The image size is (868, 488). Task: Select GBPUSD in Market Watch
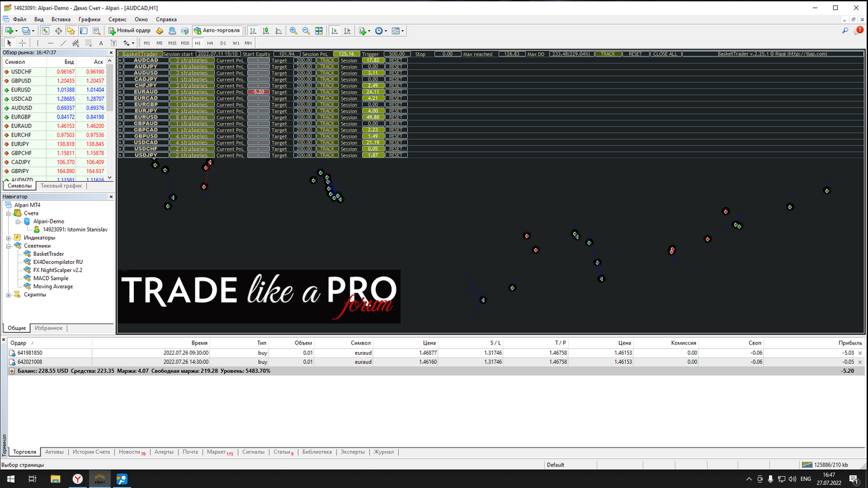pos(22,81)
